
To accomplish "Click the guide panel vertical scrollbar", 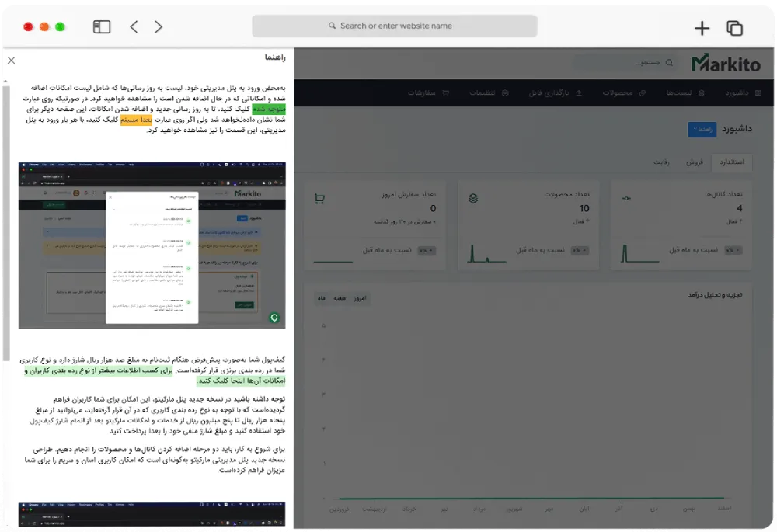I will 6,223.
